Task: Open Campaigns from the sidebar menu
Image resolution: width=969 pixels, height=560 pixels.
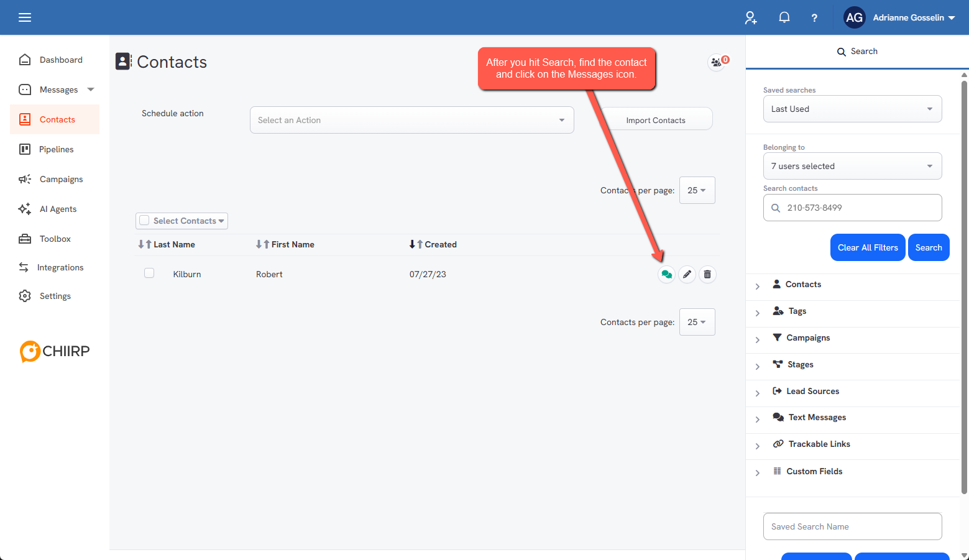Action: [61, 179]
